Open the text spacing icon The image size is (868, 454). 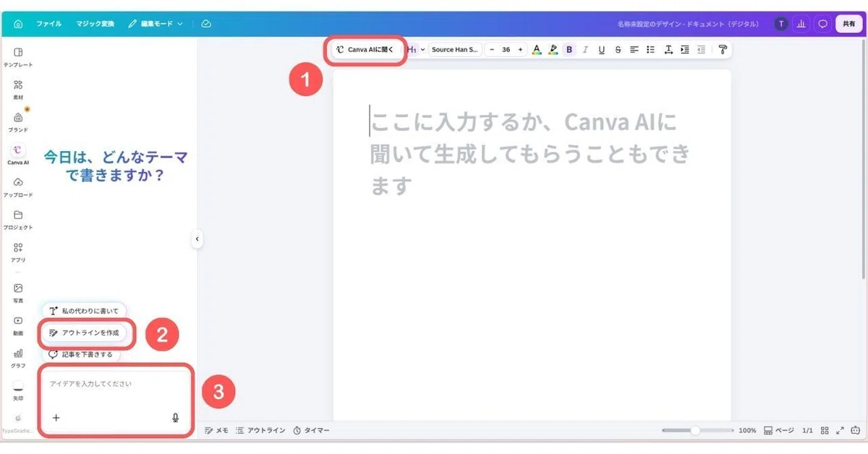[668, 50]
